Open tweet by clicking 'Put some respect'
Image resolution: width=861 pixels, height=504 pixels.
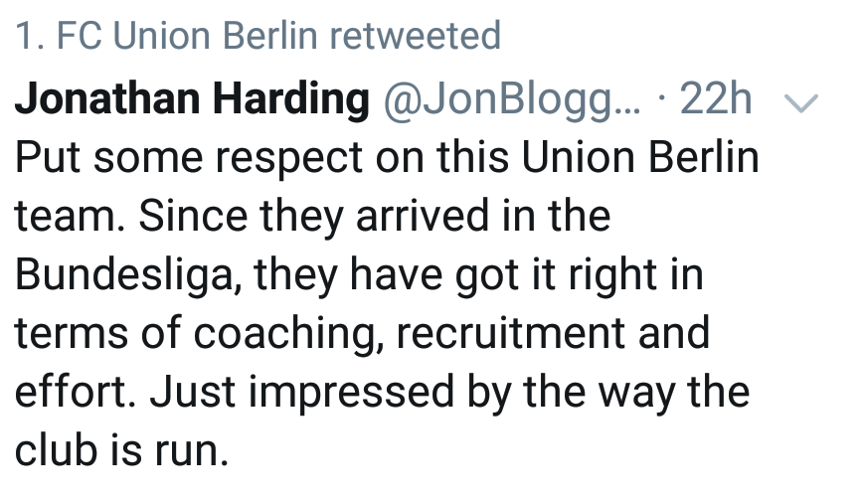pos(173,159)
